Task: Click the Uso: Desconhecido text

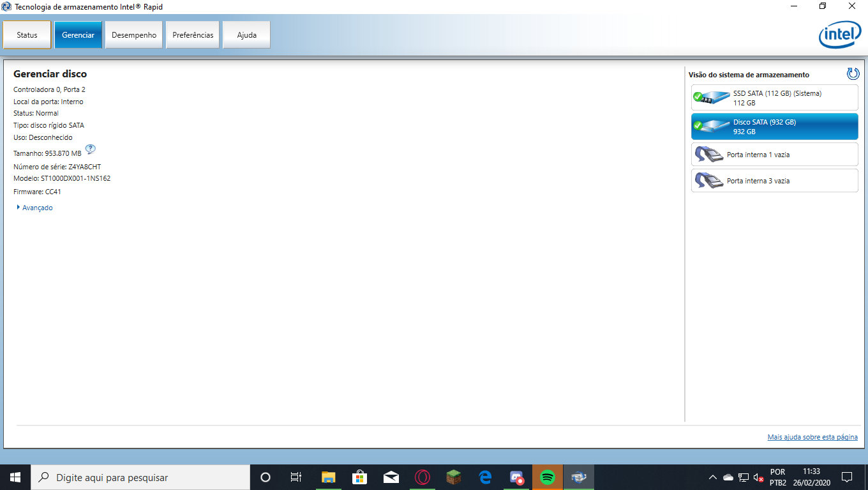Action: [43, 137]
